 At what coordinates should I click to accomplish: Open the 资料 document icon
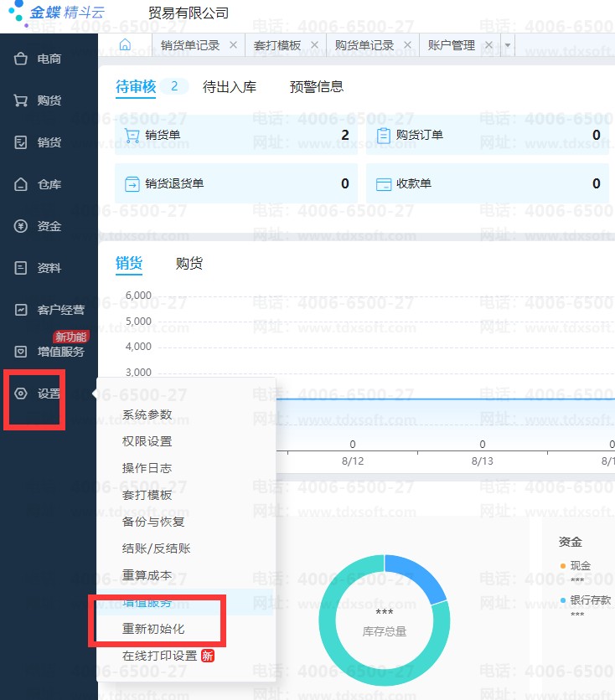(x=21, y=268)
